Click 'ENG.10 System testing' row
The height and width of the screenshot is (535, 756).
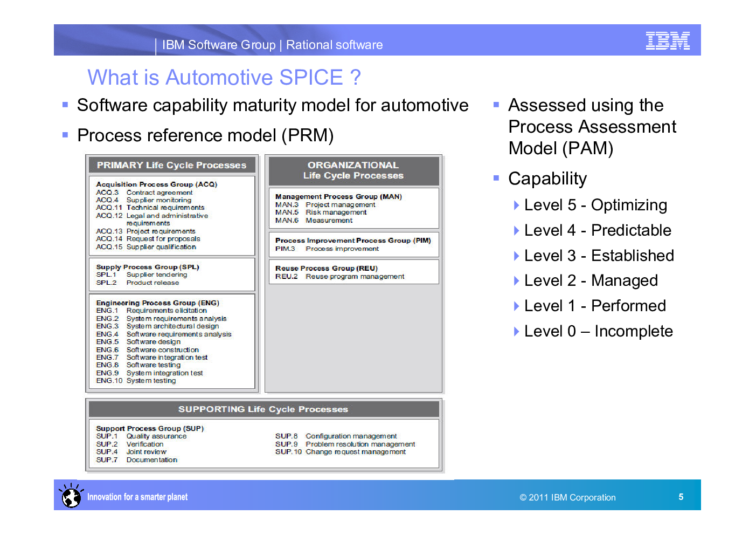(x=136, y=381)
